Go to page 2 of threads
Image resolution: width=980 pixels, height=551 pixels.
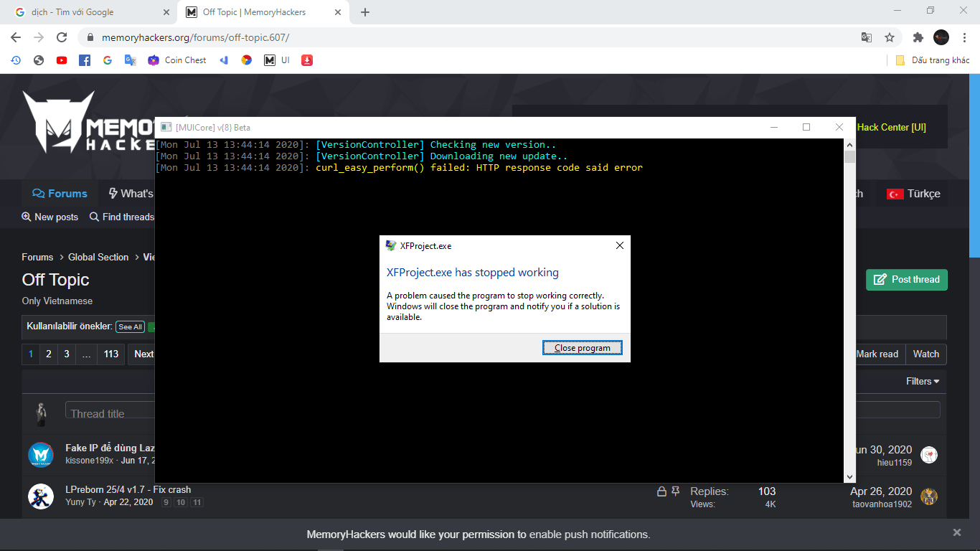click(49, 354)
